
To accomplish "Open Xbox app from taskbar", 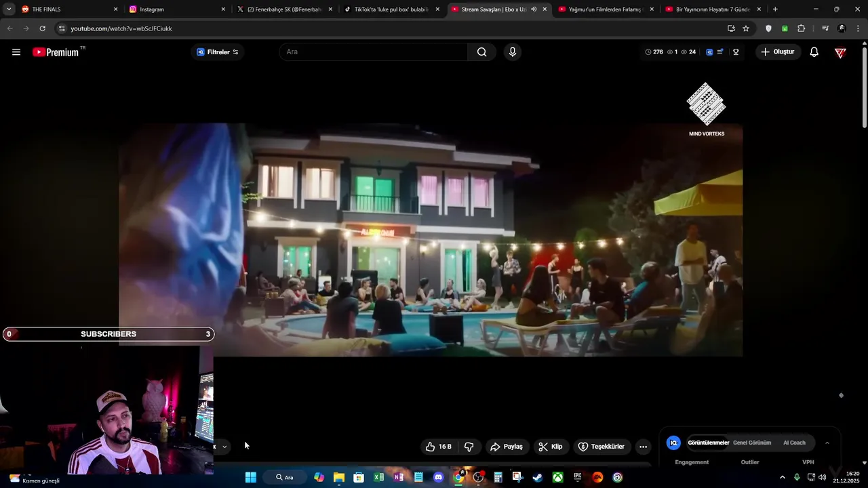I will tap(557, 477).
